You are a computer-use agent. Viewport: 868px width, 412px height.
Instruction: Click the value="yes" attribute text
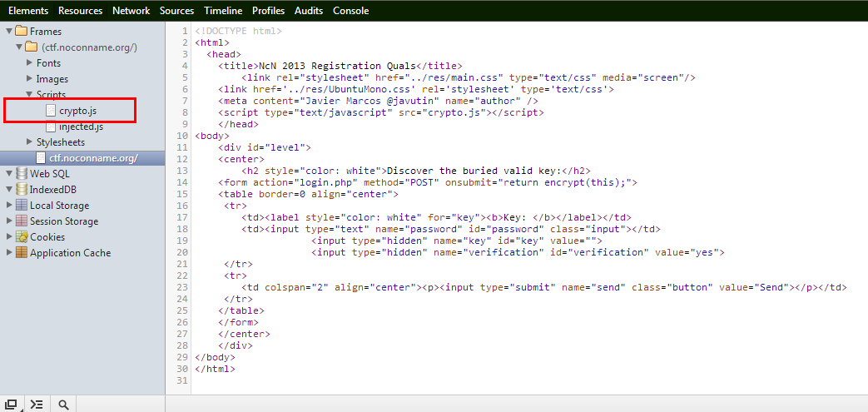tap(687, 252)
